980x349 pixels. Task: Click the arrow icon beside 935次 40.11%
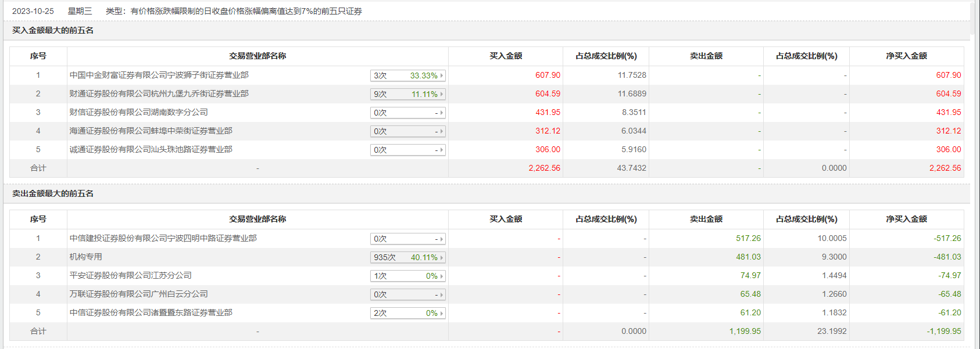pyautogui.click(x=442, y=257)
